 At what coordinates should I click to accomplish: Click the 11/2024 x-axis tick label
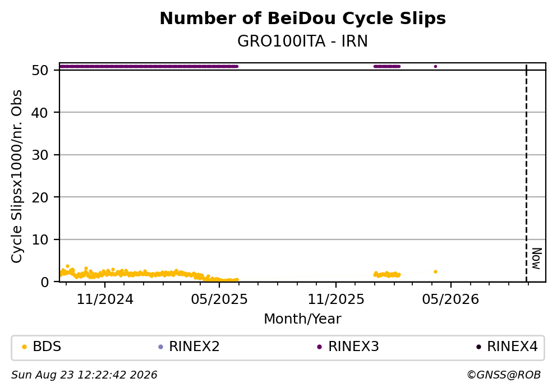[x=105, y=299]
